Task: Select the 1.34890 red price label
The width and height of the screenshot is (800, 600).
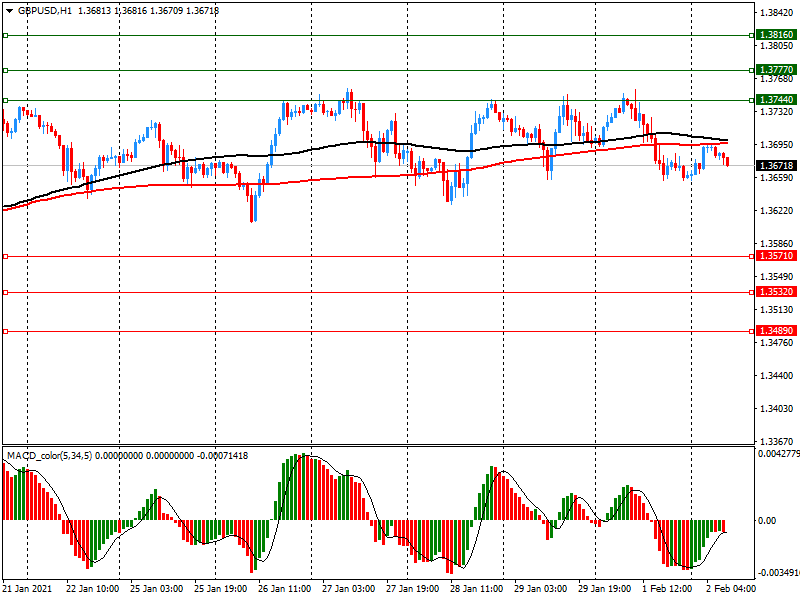Action: click(776, 331)
